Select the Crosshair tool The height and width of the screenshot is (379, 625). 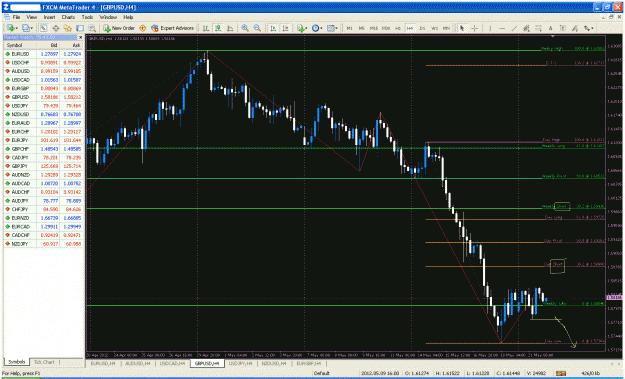point(474,28)
